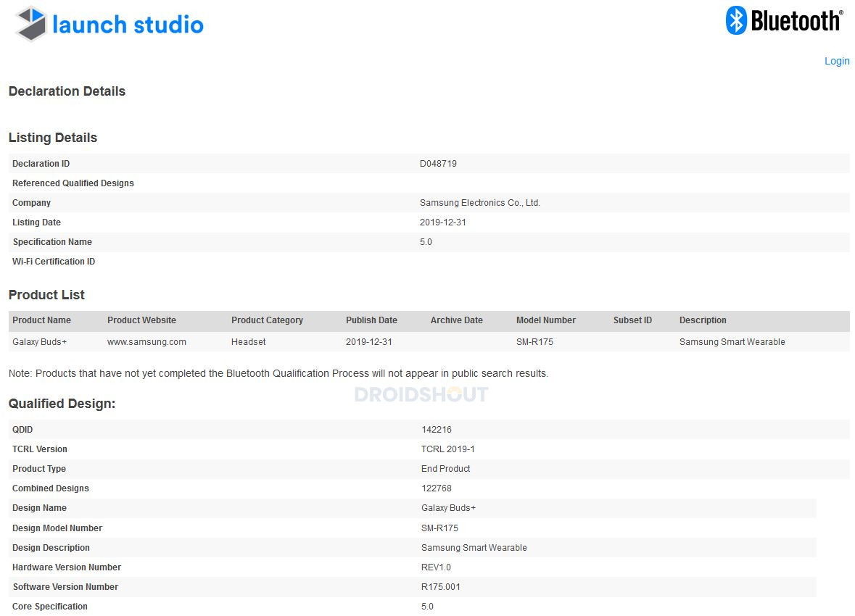The image size is (855, 616).
Task: Click the Description column header
Action: pyautogui.click(x=703, y=320)
